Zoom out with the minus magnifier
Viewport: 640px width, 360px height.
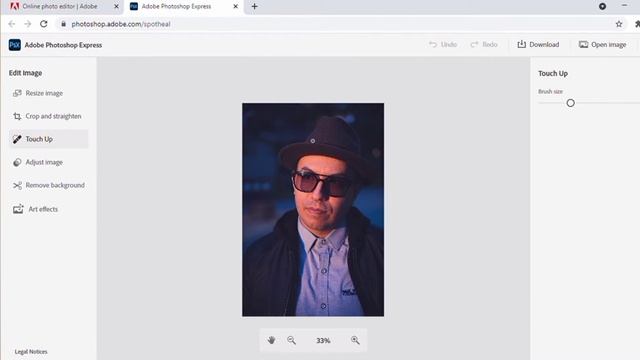[x=291, y=340]
